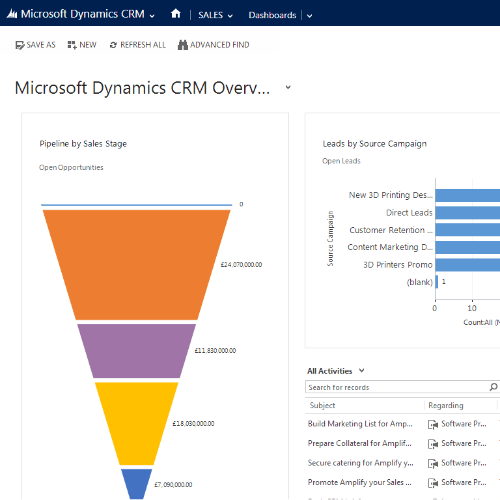Select the Direct Leads bar
This screenshot has height=500, width=500.
click(x=468, y=213)
